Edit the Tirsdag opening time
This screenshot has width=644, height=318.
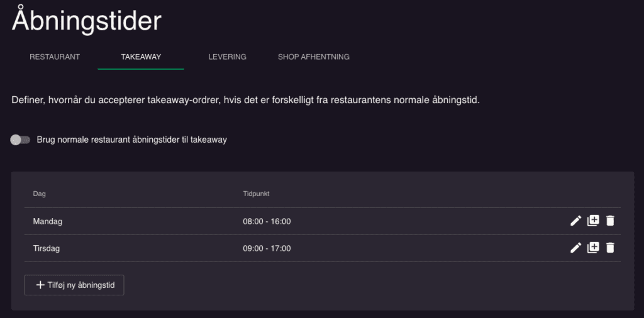576,248
